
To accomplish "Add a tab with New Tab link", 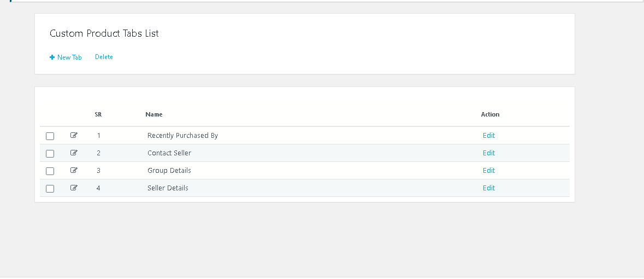I will [66, 57].
